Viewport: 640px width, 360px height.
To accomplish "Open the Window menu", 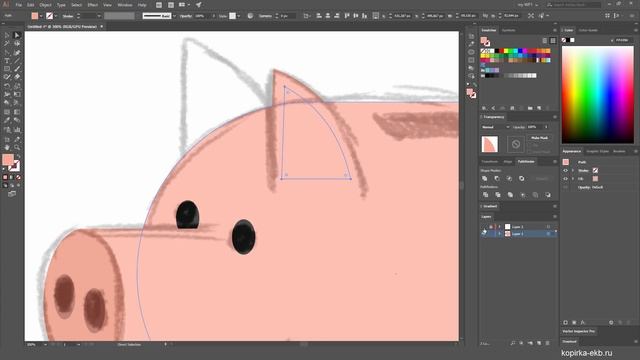I will (x=124, y=5).
